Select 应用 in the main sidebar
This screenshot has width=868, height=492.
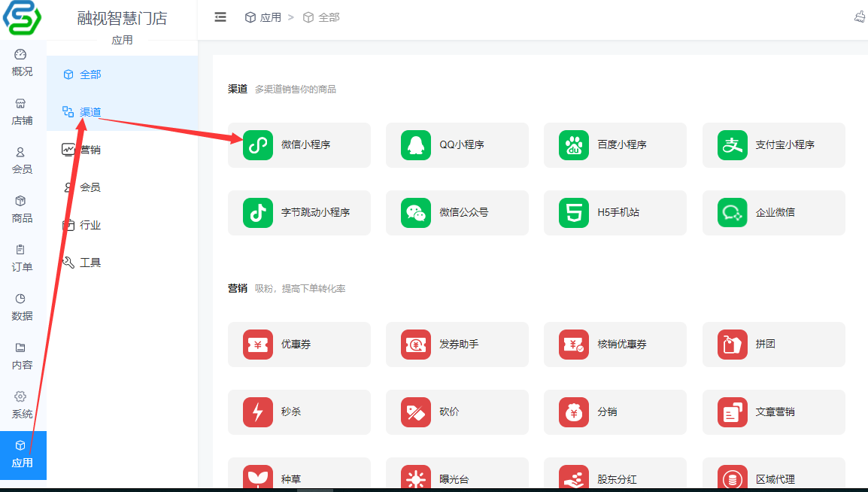pyautogui.click(x=23, y=455)
